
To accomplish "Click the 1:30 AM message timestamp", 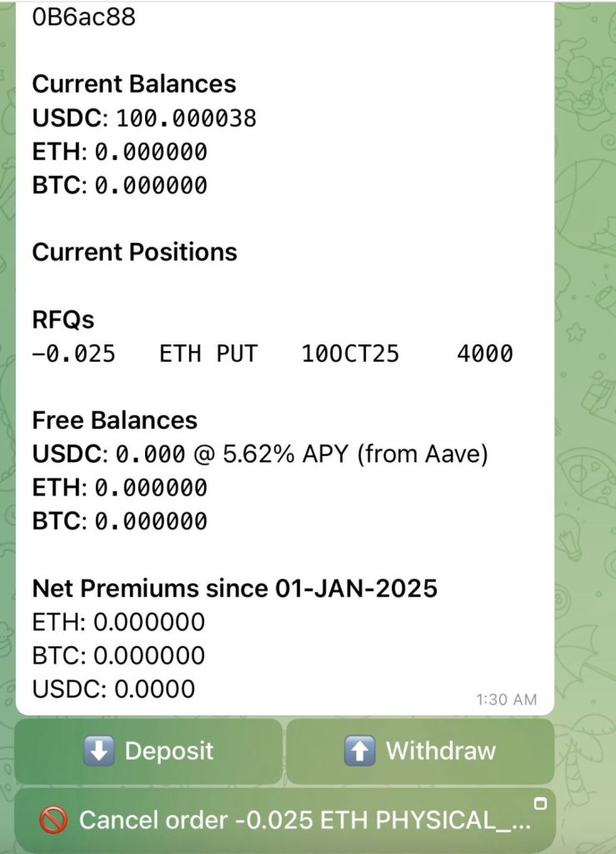I will (x=506, y=700).
